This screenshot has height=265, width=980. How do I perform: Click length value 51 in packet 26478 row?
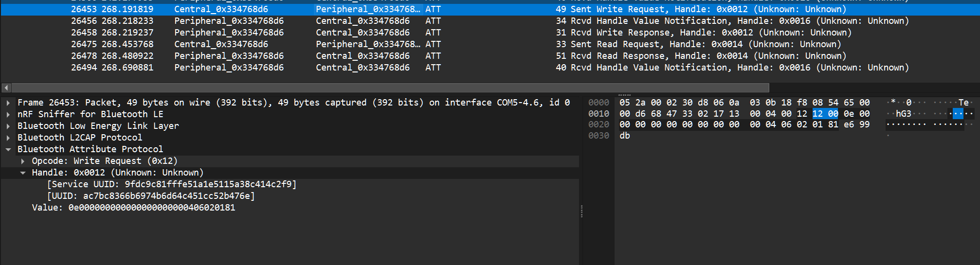pyautogui.click(x=561, y=56)
